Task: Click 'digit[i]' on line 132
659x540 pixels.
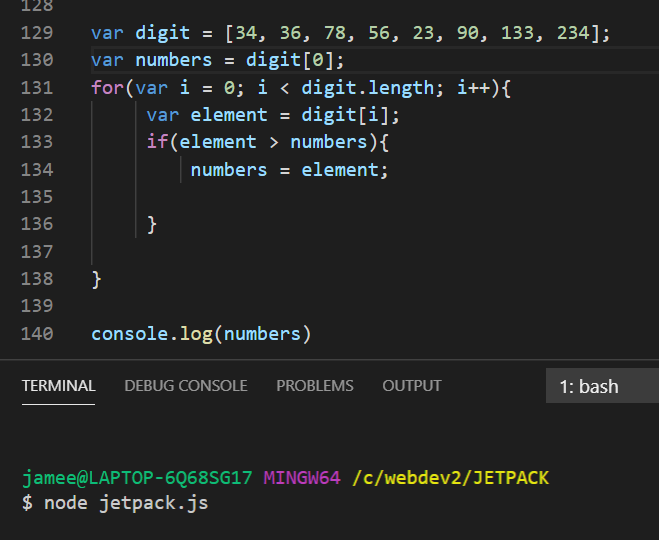Action: 345,115
